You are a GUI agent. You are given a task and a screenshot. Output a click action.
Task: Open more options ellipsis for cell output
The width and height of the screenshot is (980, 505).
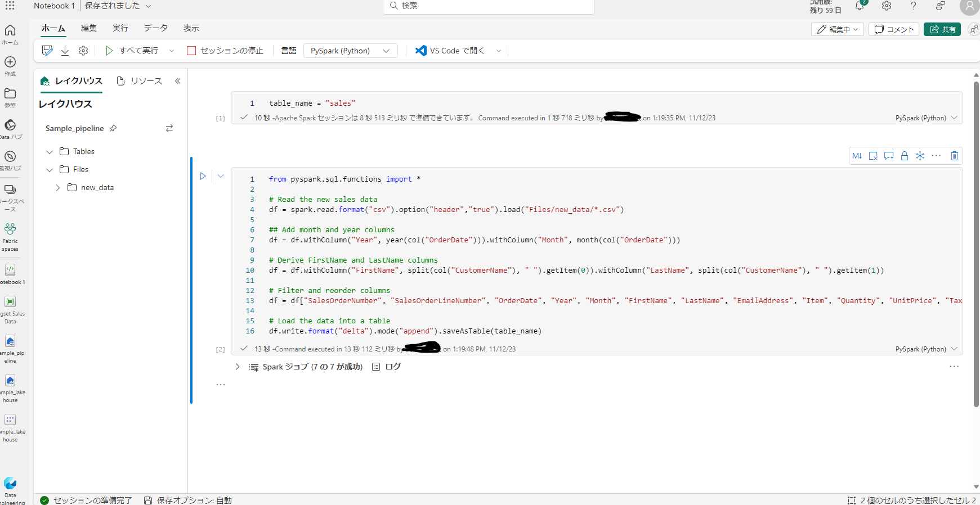[954, 367]
